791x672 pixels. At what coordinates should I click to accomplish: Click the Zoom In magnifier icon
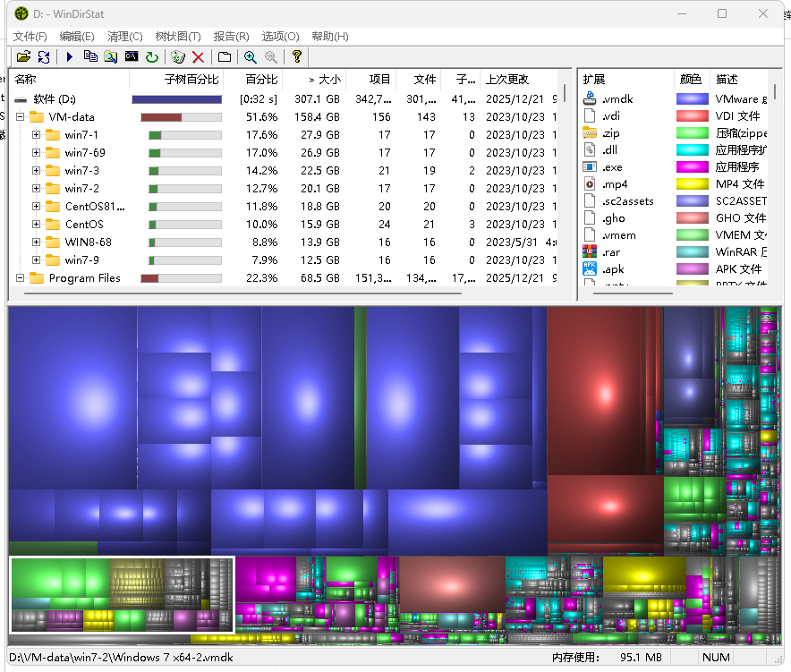250,57
